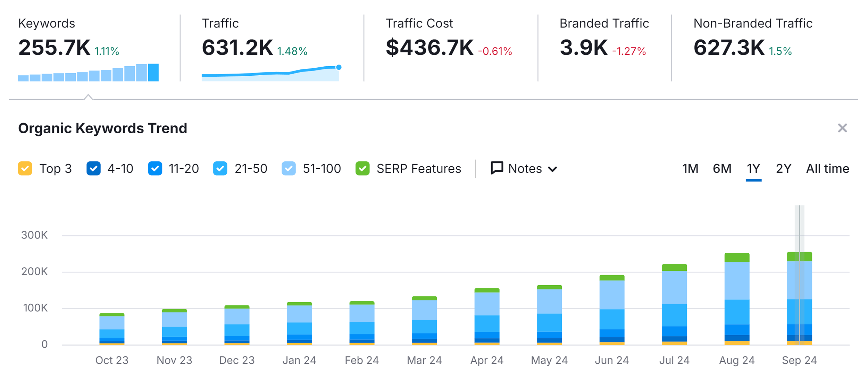The image size is (868, 387).
Task: Switch to the 1M time range
Action: (690, 169)
